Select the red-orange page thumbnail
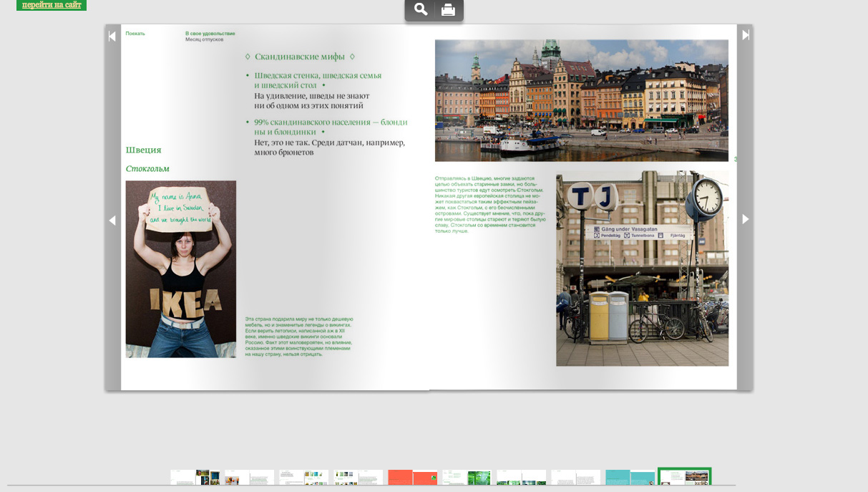The width and height of the screenshot is (868, 492). coord(412,478)
